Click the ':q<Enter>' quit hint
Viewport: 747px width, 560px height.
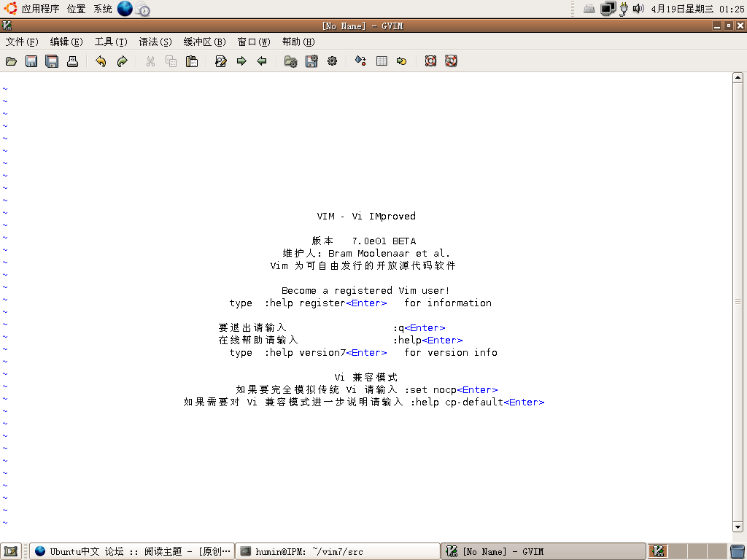point(419,327)
